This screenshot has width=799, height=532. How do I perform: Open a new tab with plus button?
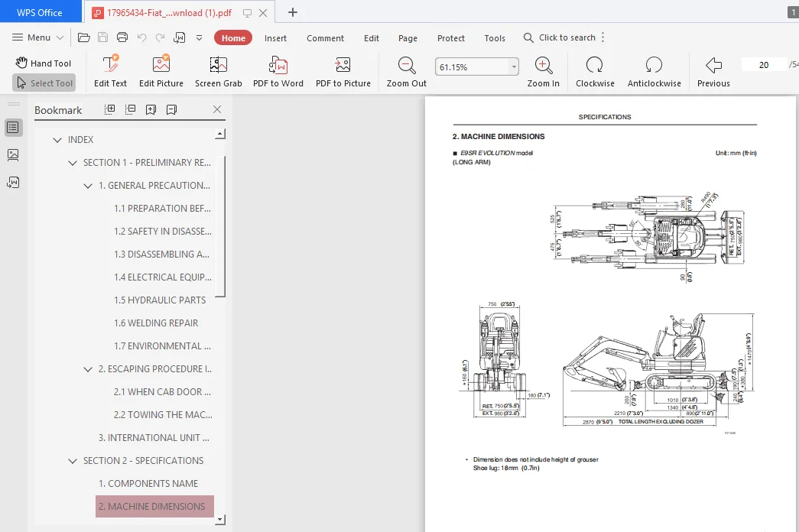coord(293,12)
